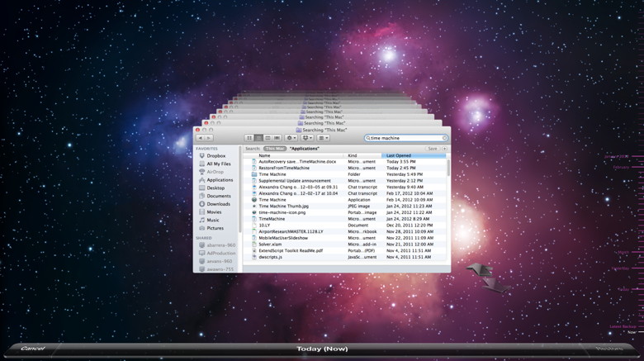644x361 pixels.
Task: Select the Time Machine folder row
Action: (x=344, y=174)
